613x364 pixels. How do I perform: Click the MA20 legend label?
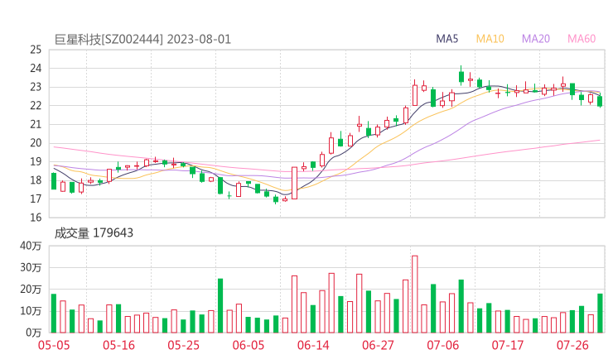536,39
